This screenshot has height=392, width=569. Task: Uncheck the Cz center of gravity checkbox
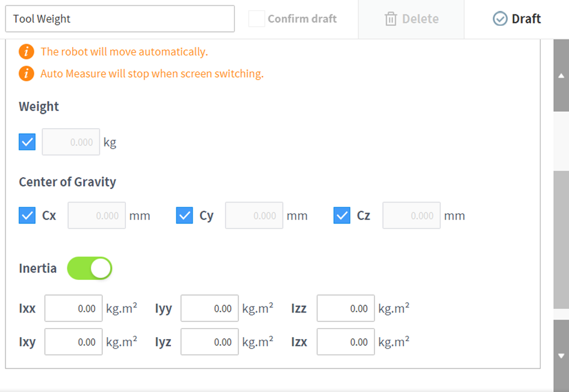(x=342, y=216)
